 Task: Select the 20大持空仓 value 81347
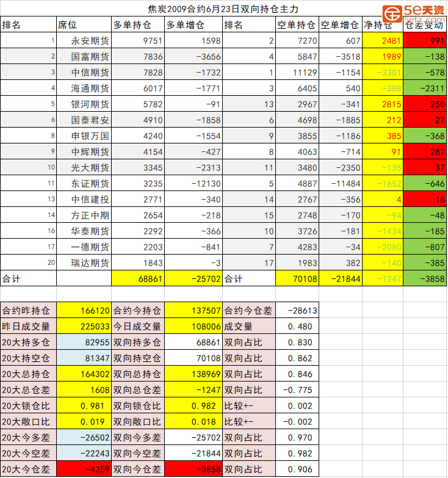[x=84, y=358]
